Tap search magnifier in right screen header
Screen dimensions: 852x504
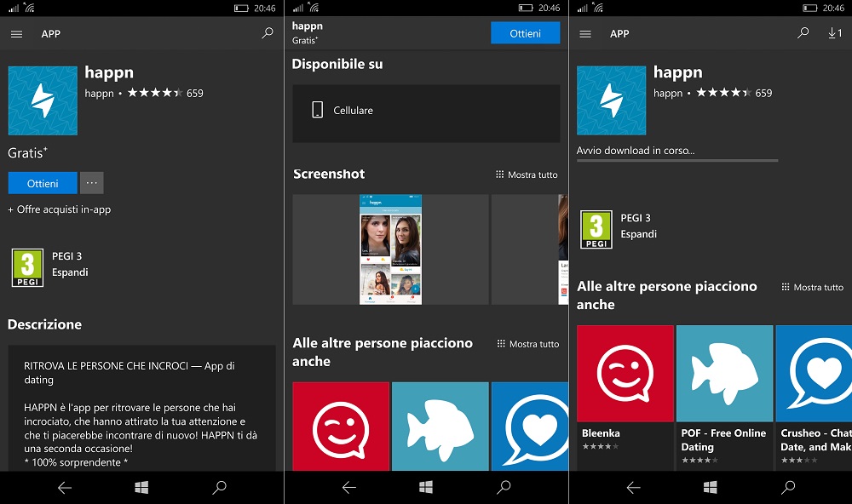(803, 33)
